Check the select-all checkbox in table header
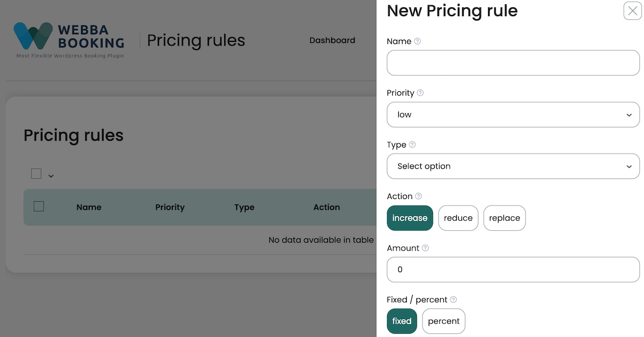The image size is (644, 337). tap(39, 206)
